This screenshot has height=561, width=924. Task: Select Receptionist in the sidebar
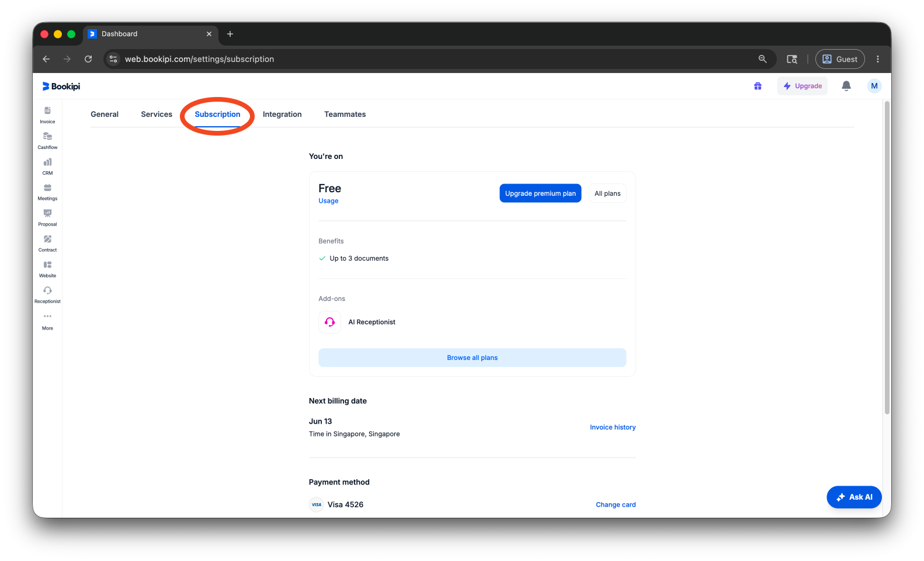[x=47, y=295]
